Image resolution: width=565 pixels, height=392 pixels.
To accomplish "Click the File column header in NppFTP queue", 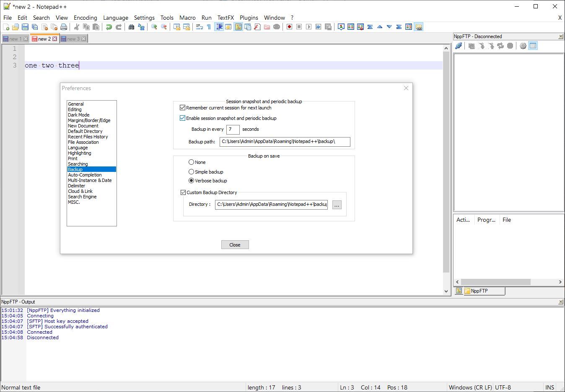I will 507,220.
